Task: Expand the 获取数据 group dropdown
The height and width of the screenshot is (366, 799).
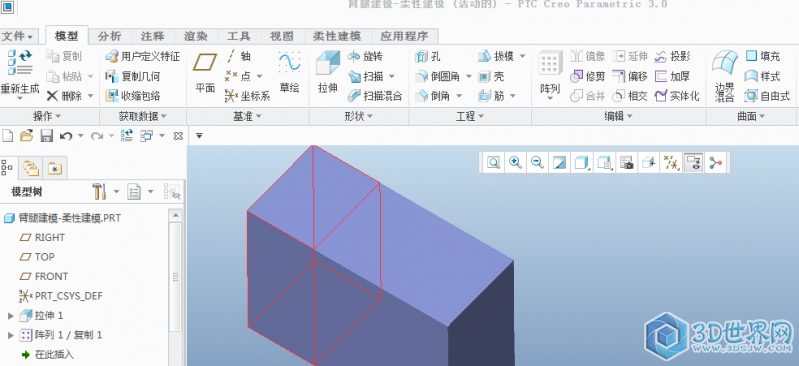Action: (143, 117)
